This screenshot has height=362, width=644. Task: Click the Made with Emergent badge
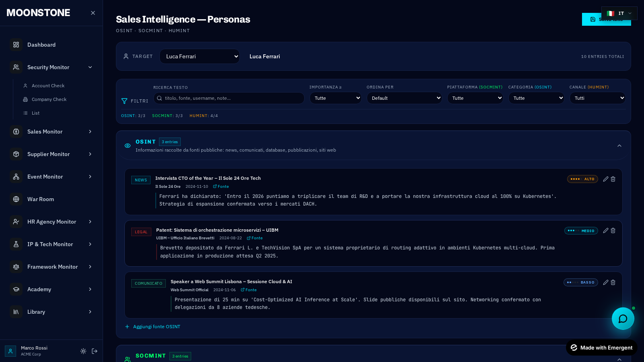coord(602,348)
